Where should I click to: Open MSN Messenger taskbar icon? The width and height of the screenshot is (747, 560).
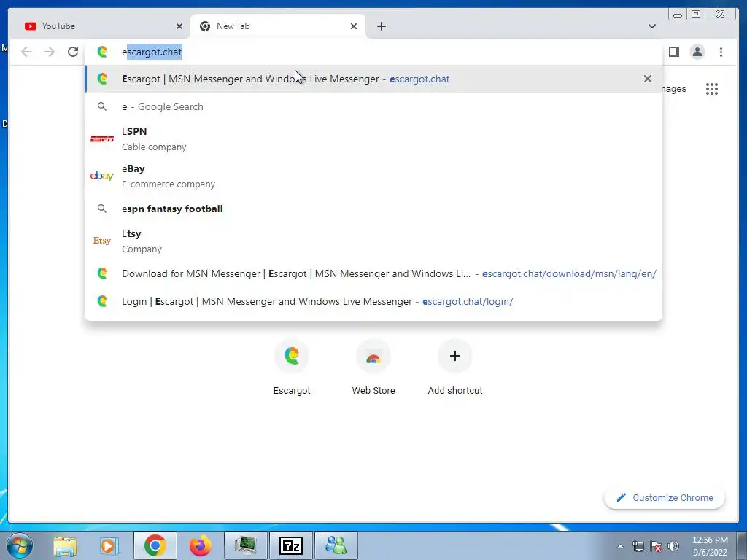(336, 545)
